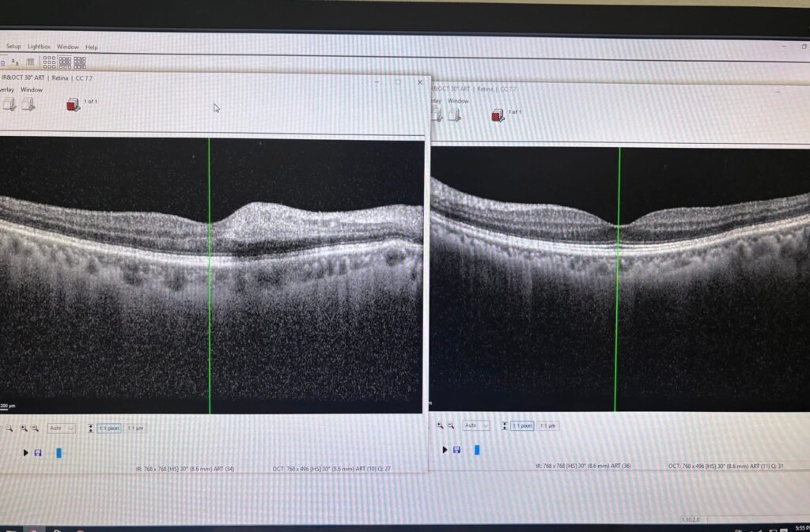Toggle 1:1 µm scaling in right window
This screenshot has width=810, height=532.
point(547,425)
